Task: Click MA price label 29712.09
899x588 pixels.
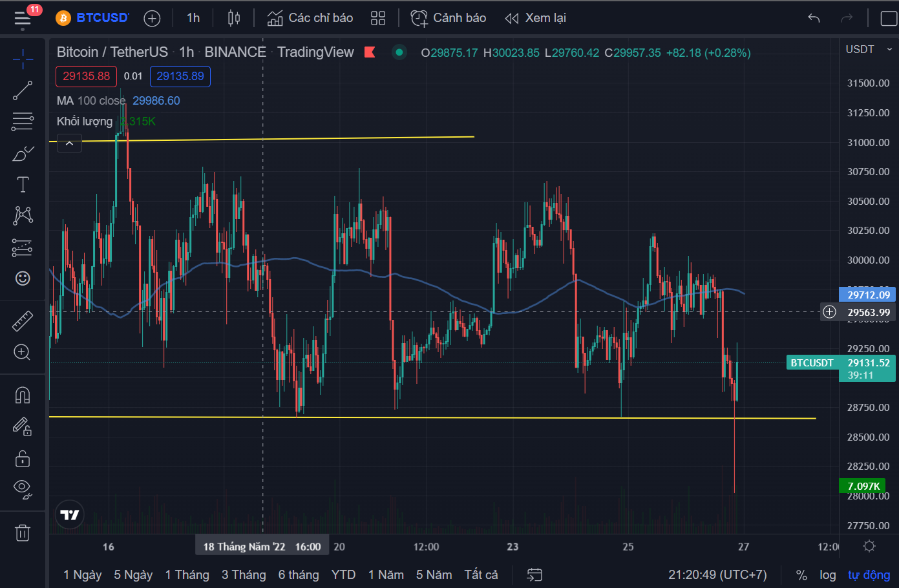Action: point(867,295)
